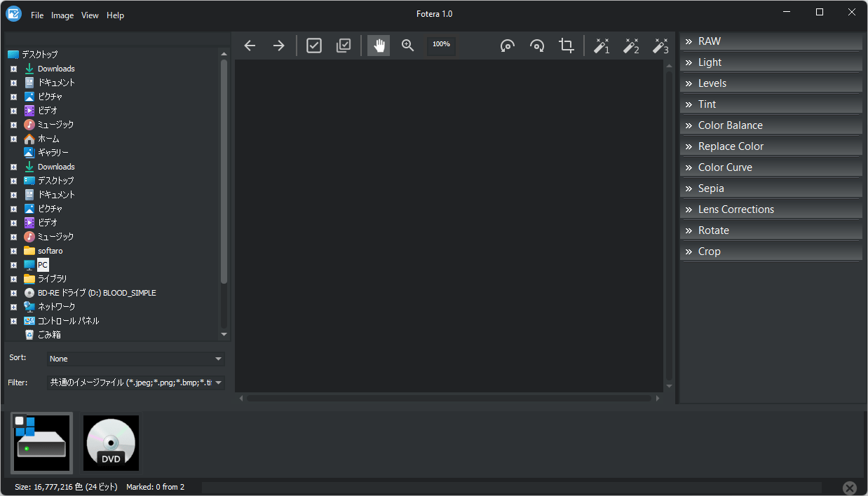Select the crop tool in toolbar
Screen dimensions: 868x496
(567, 46)
